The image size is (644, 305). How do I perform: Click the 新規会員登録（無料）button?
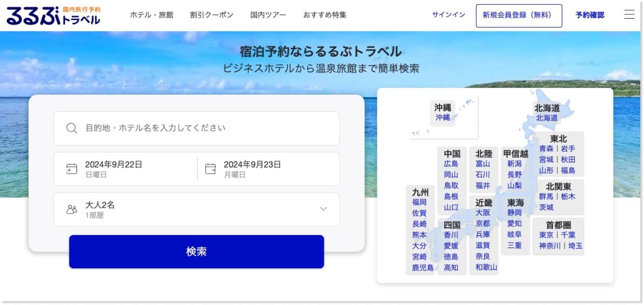coord(519,15)
